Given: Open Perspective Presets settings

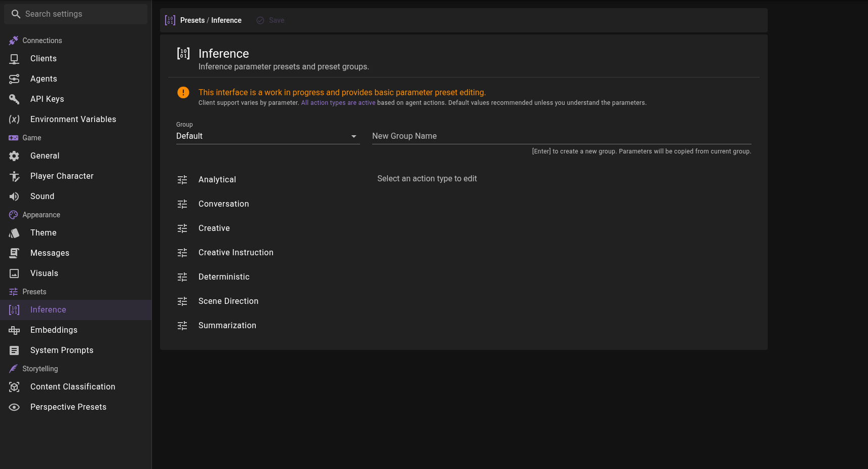Looking at the screenshot, I should pos(76,407).
